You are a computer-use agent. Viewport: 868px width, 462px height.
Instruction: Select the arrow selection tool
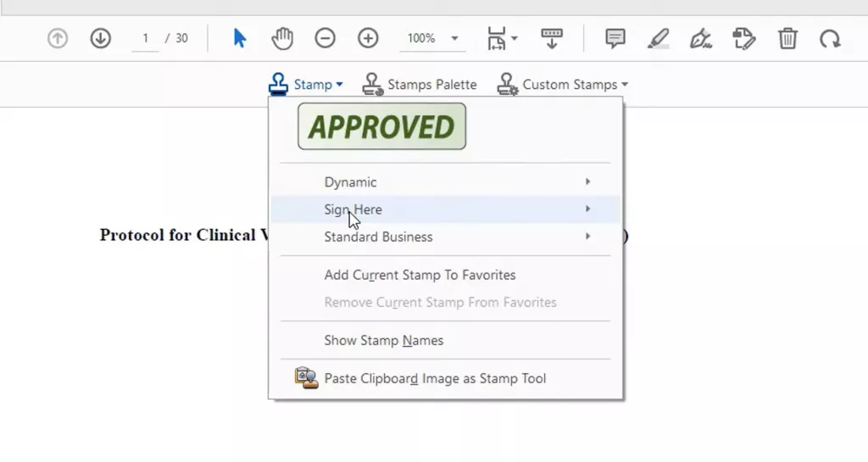pyautogui.click(x=240, y=38)
